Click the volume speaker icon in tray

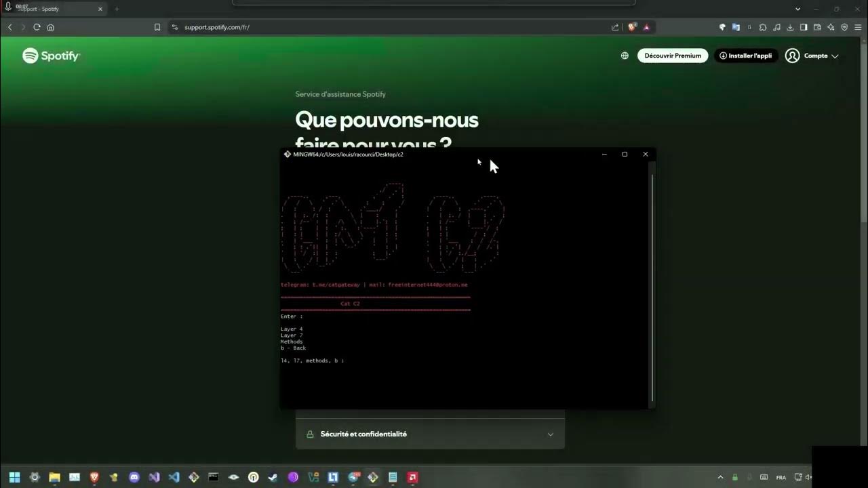pos(808,477)
